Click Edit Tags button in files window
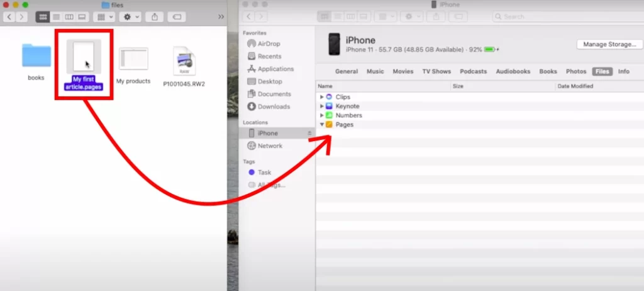Screen dimensions: 644x291 (x=177, y=17)
